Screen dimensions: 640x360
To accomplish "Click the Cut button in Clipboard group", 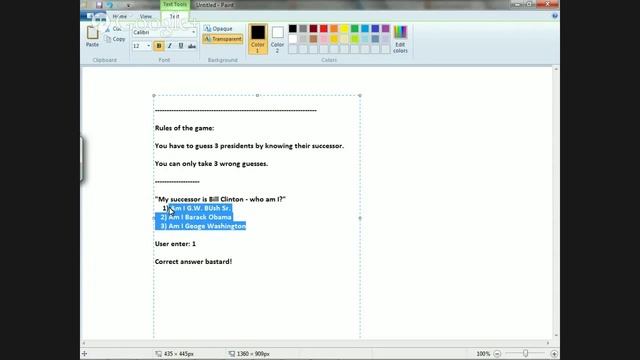I will click(x=113, y=29).
